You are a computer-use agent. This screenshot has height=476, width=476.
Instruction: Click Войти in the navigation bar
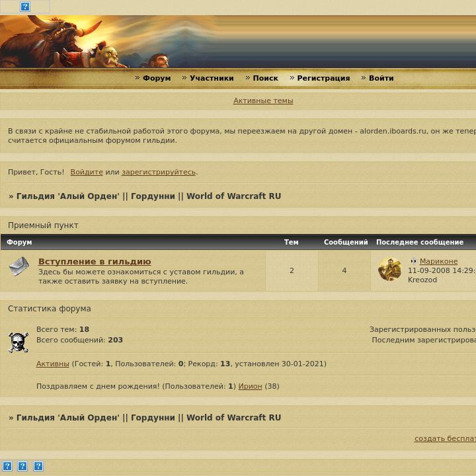(381, 78)
